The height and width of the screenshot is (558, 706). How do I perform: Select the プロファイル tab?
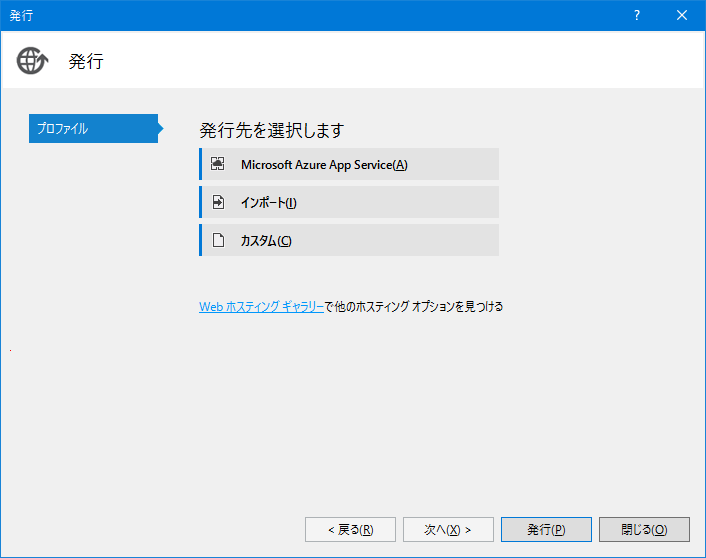(93, 128)
